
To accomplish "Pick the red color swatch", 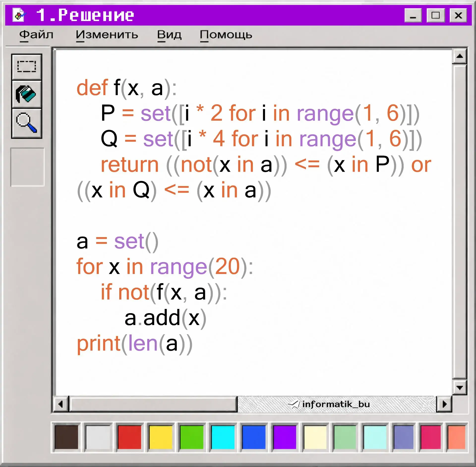I will point(129,437).
